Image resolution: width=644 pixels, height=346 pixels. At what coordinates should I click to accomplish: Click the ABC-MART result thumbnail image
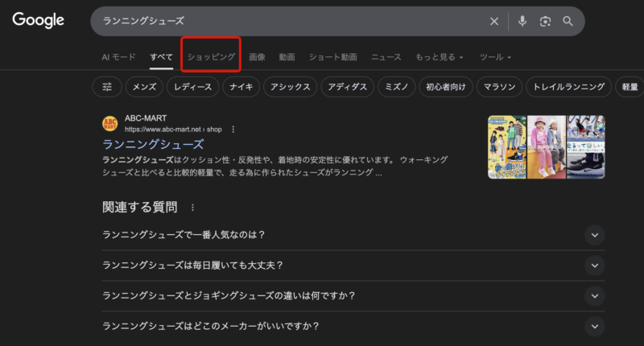click(546, 146)
